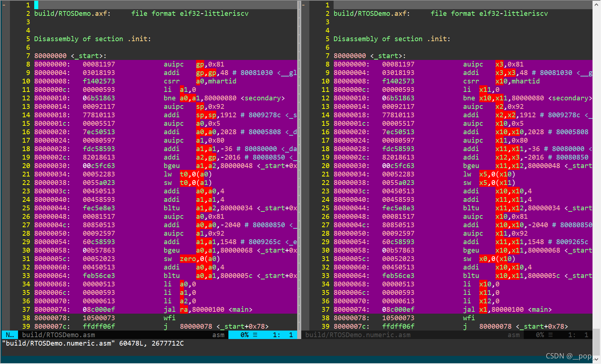
Task: Click the '80000000 <_start>:' label in RTOSDemo.asm pane
Action: (x=70, y=56)
